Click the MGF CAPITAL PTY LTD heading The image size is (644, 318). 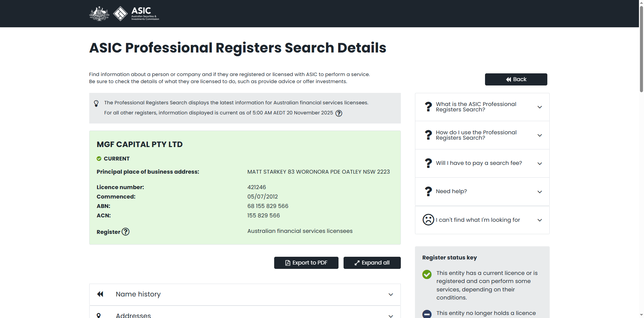pyautogui.click(x=139, y=144)
